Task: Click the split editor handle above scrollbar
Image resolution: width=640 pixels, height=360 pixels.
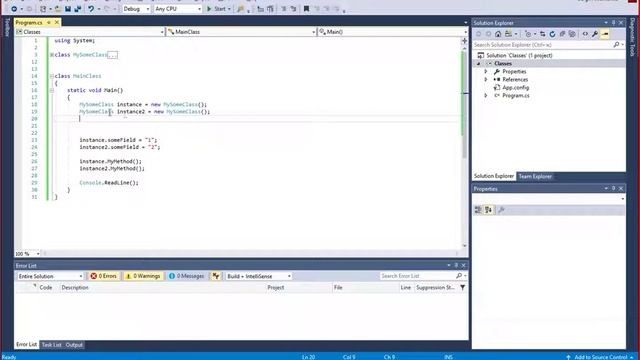Action: click(x=464, y=40)
